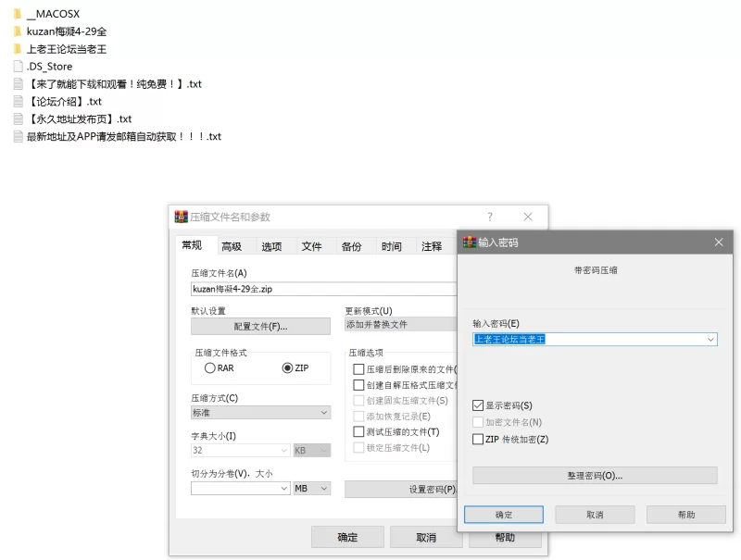Select the 【永久地址发布页】.txt file icon

(18, 119)
